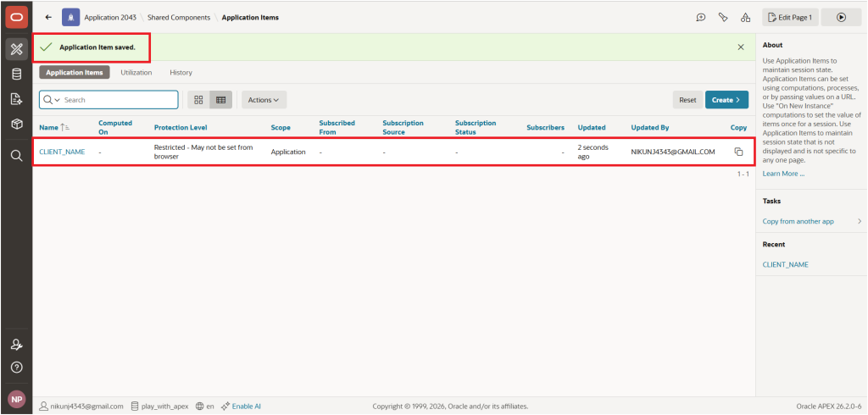Open Administration user icon in sidebar
Screen dimensions: 868x415
pyautogui.click(x=16, y=345)
